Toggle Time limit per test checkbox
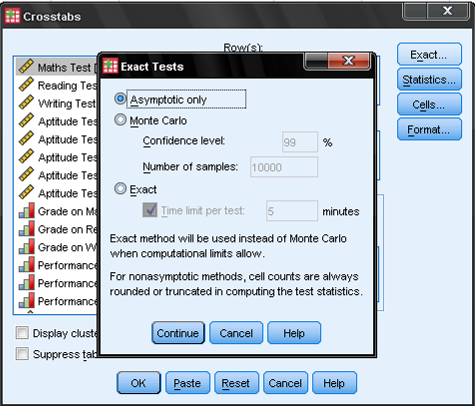Image resolution: width=475 pixels, height=406 pixels. (150, 210)
